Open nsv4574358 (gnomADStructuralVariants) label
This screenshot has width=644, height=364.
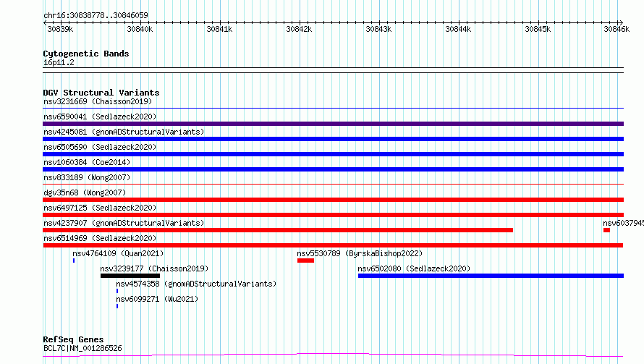coord(196,284)
